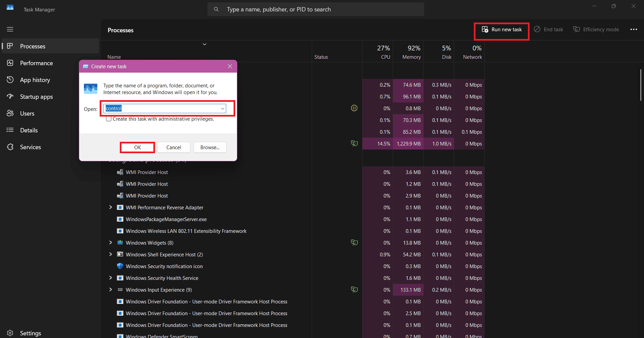
Task: Select Windows Defender SmartScreen row
Action: click(x=293, y=335)
